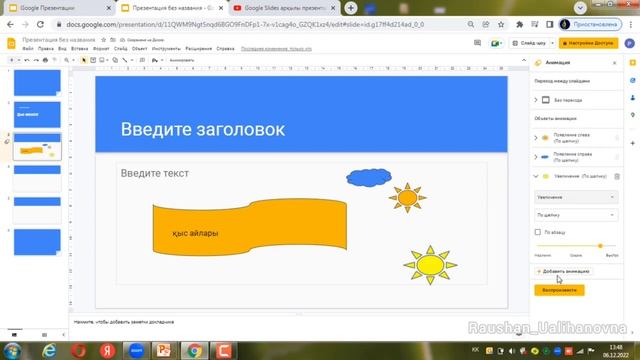The height and width of the screenshot is (360, 640).
Task: Delete the Увеличение animation with trash icon
Action: pos(617,176)
